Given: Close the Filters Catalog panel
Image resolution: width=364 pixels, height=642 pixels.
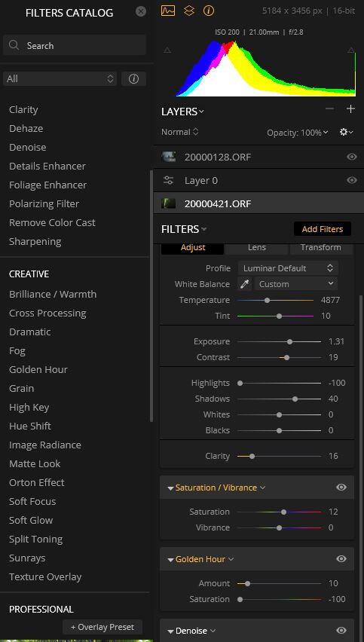Looking at the screenshot, I should tap(140, 11).
